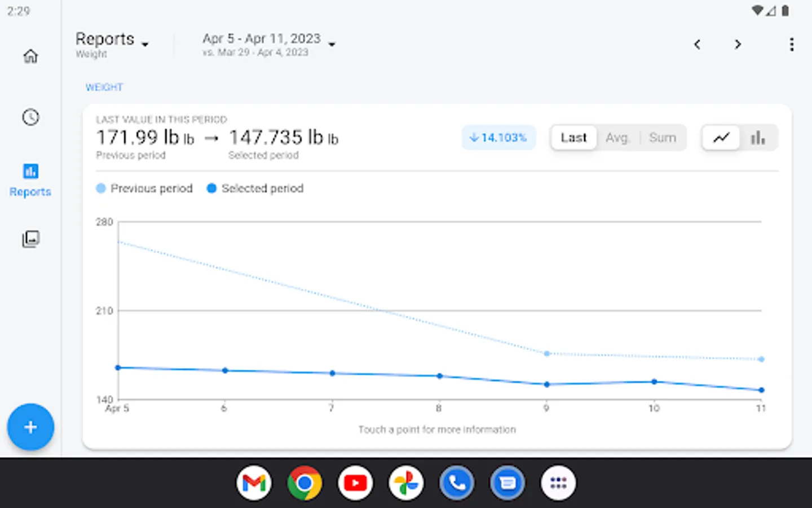Go to next period arrow
The width and height of the screenshot is (812, 508).
coord(738,45)
